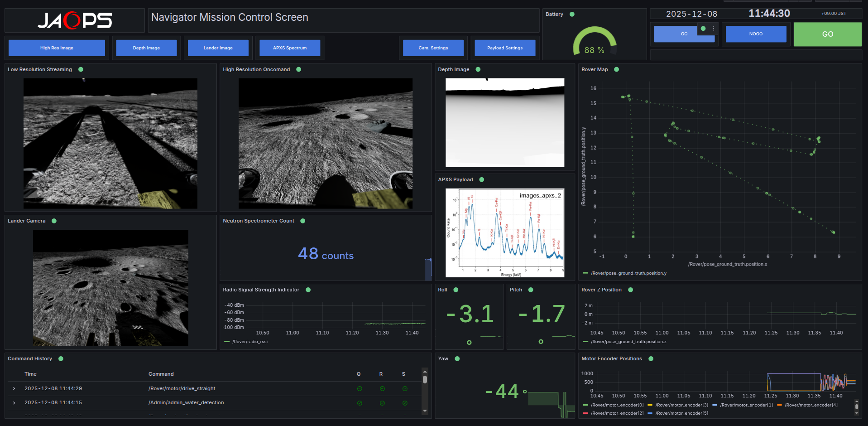Toggle the motor_encoder[2] legend series
This screenshot has height=426, width=868.
(x=617, y=413)
